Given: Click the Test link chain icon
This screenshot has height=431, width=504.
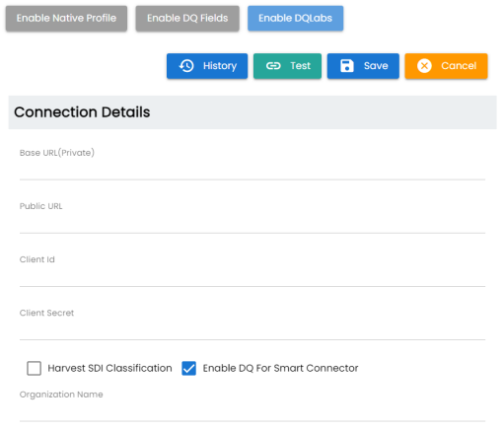Looking at the screenshot, I should 273,66.
